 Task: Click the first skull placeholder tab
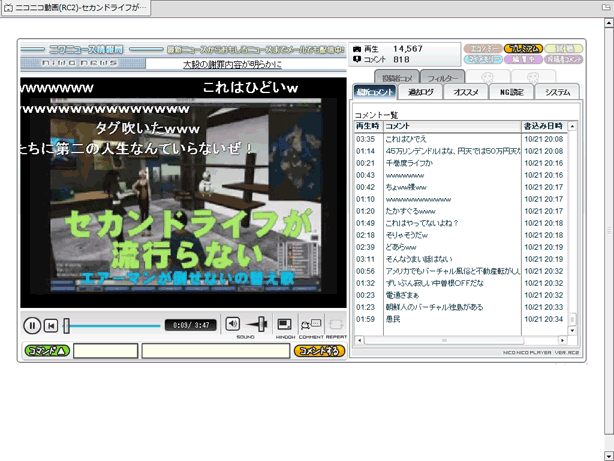click(x=488, y=77)
